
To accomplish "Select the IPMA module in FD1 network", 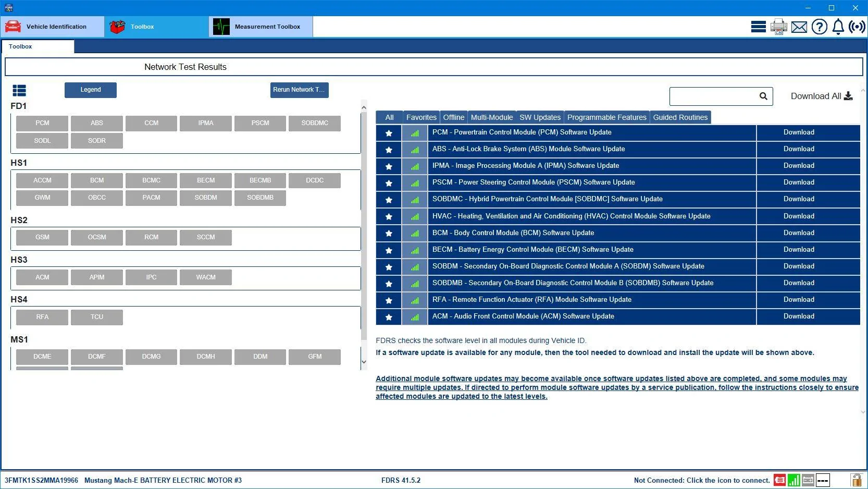I will click(206, 124).
